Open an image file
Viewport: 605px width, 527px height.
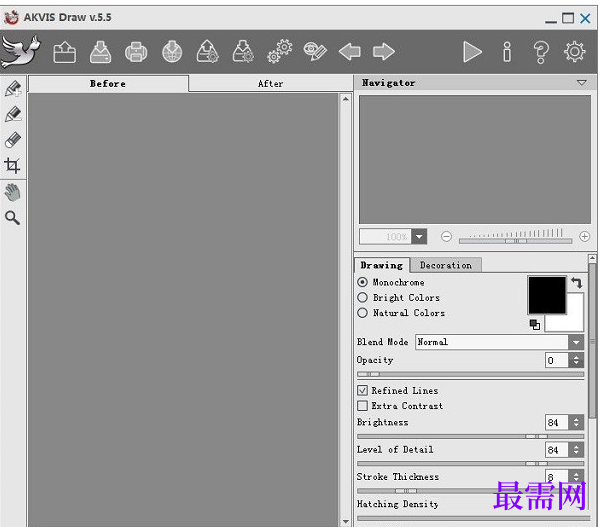coord(64,52)
